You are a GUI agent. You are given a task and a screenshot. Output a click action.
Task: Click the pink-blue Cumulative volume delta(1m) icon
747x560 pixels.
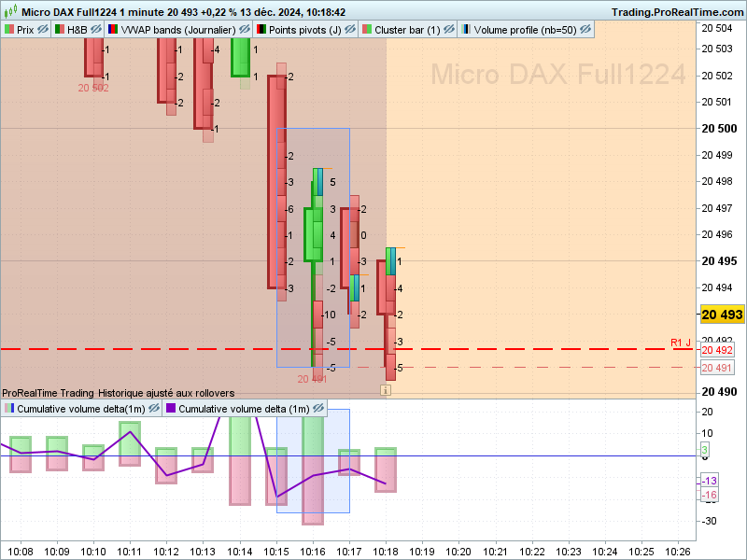pyautogui.click(x=9, y=408)
